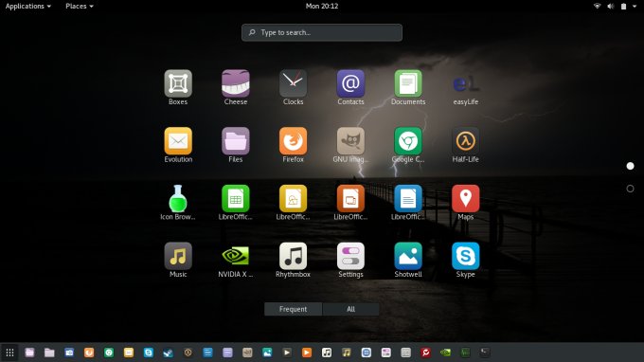Launch the easyLife app
This screenshot has width=644, height=362.
pyautogui.click(x=465, y=83)
